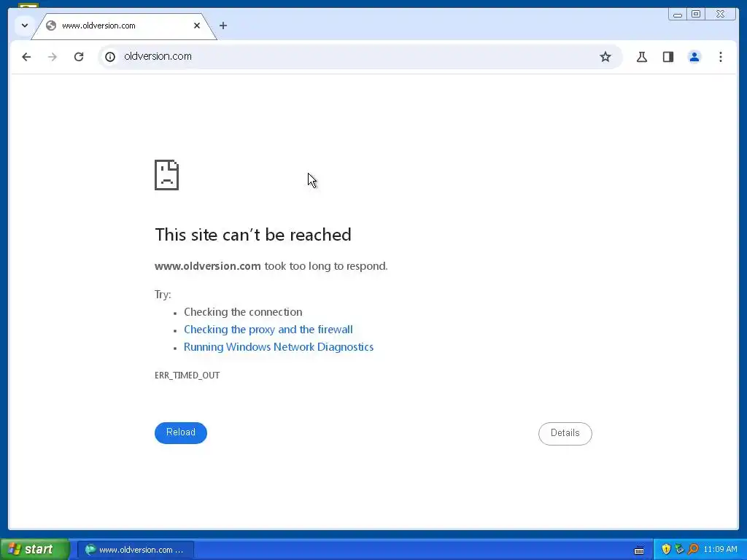Click "Checking the connection" text
The width and height of the screenshot is (747, 560).
click(x=243, y=312)
